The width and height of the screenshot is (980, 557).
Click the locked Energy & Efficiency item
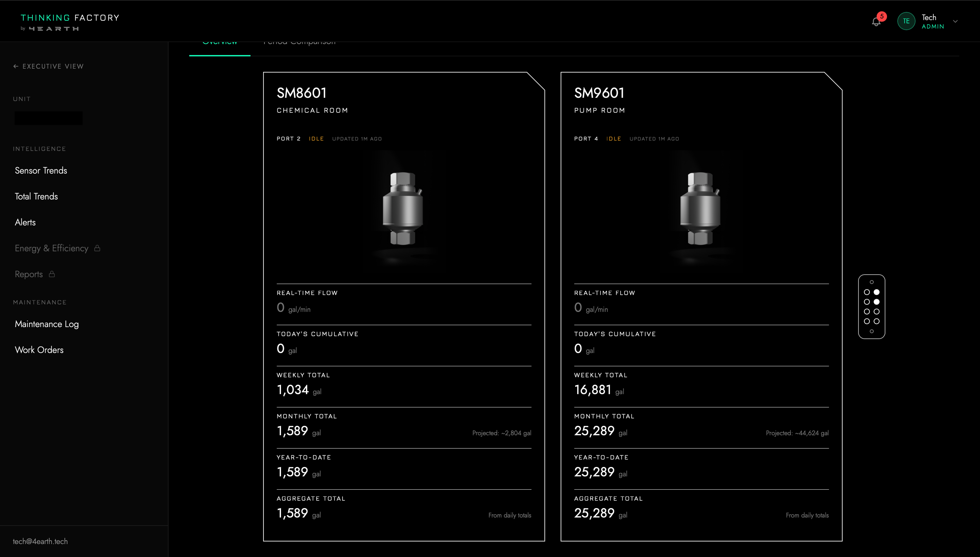click(x=57, y=248)
